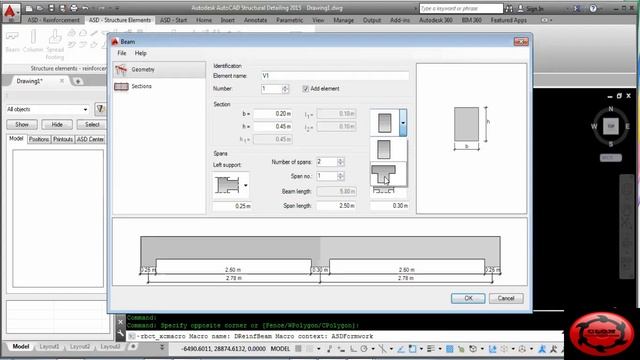Close the command line with its X icon
The width and height of the screenshot is (640, 360).
[x=120, y=322]
